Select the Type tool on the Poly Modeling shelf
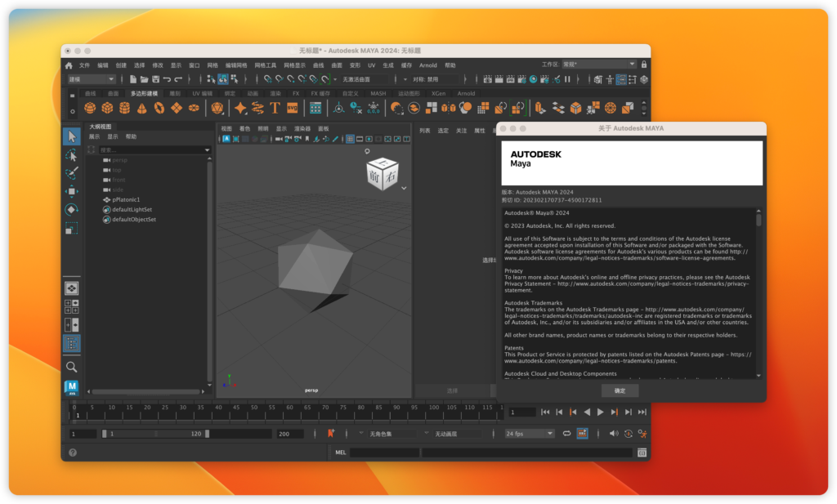Image resolution: width=837 pixels, height=504 pixels. (x=275, y=107)
